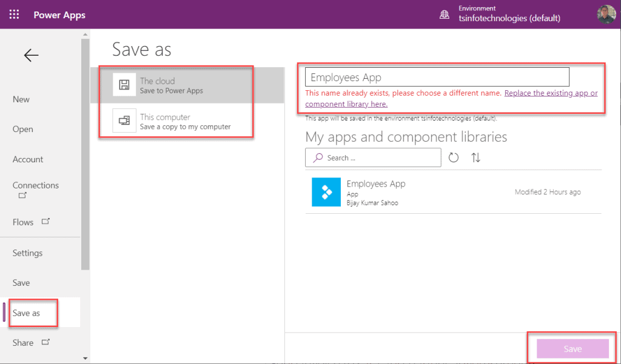Open Settings in the side menu
621x364 pixels.
click(x=27, y=253)
